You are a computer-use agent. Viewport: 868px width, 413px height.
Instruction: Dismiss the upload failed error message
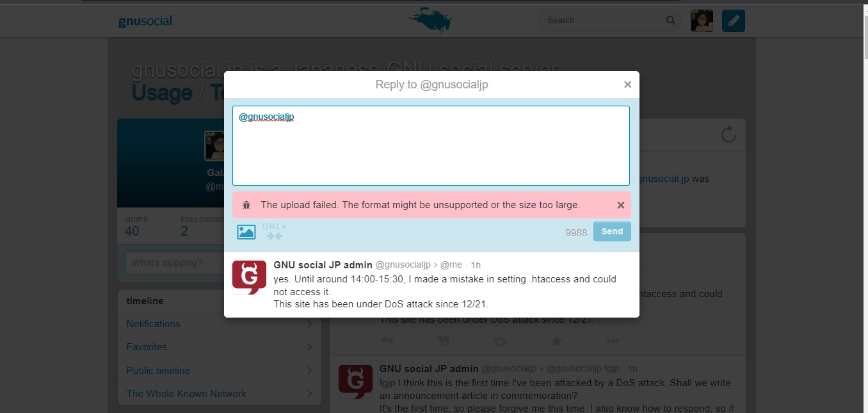[620, 206]
